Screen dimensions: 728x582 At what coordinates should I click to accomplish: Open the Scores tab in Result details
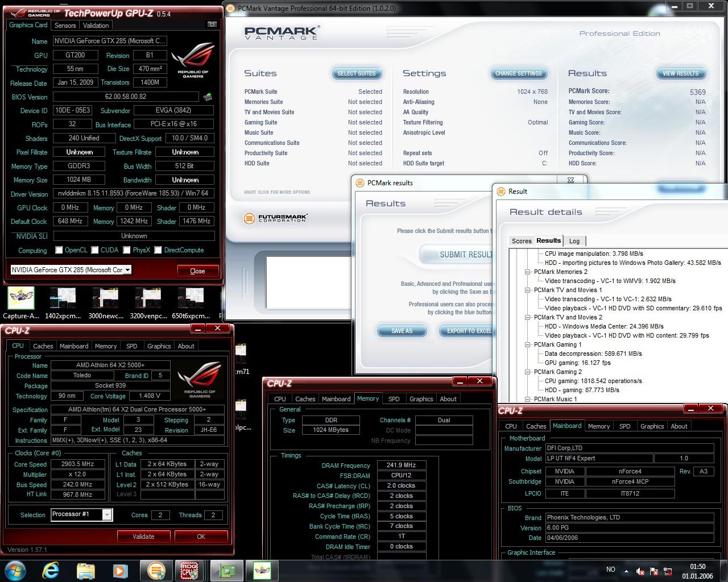[x=522, y=241]
